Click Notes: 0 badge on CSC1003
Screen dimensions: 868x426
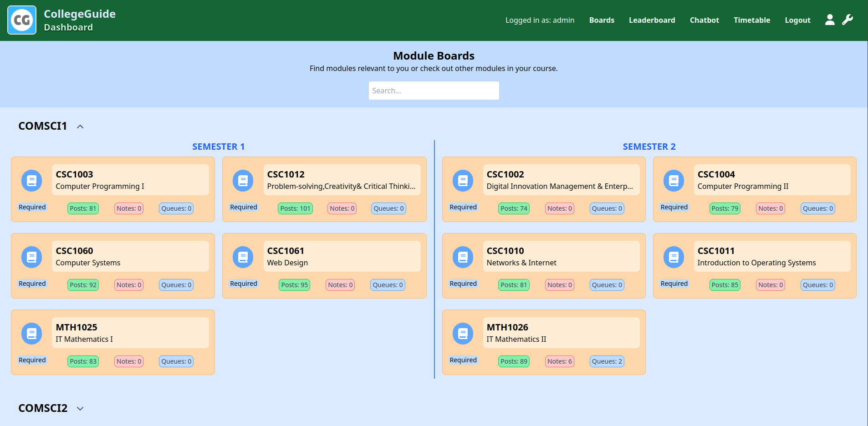pos(129,208)
